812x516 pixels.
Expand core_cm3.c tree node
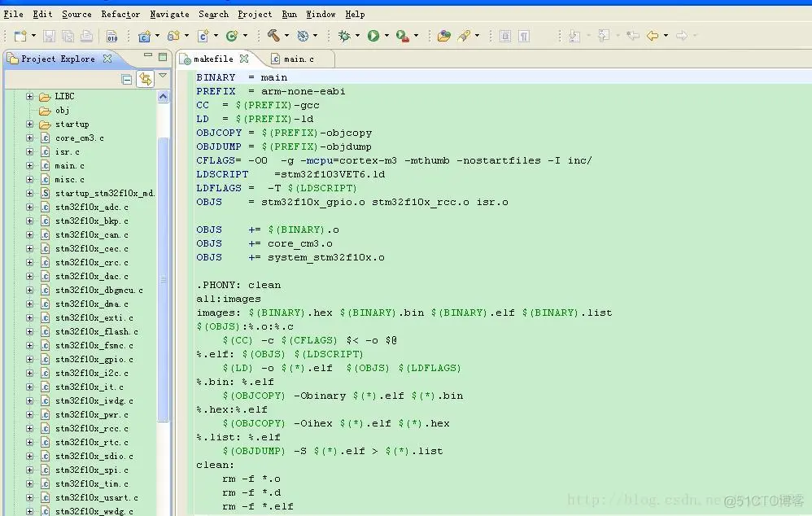pos(29,138)
